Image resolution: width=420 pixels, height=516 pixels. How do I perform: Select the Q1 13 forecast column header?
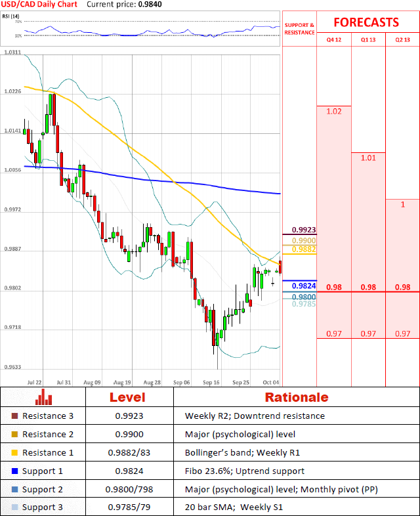click(x=368, y=40)
